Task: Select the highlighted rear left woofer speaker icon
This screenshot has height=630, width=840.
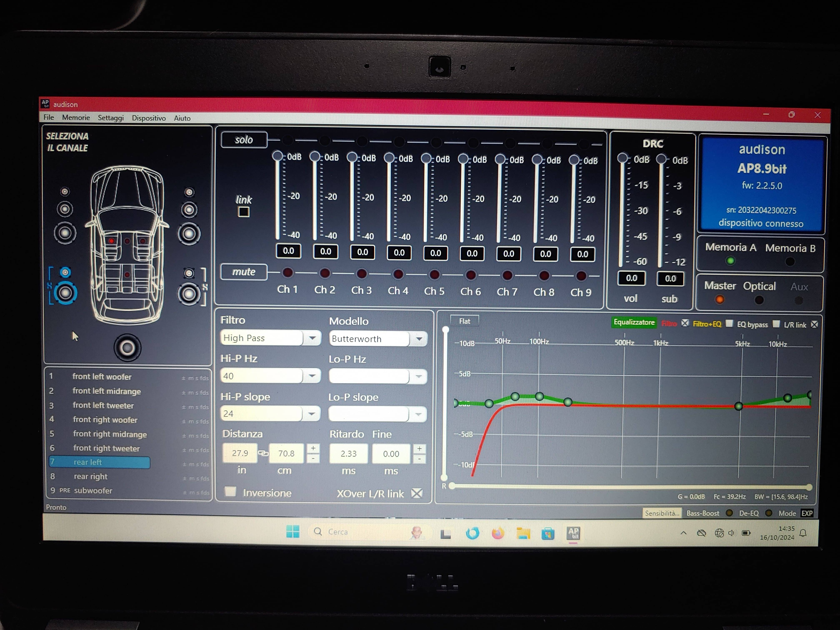Action: click(65, 293)
